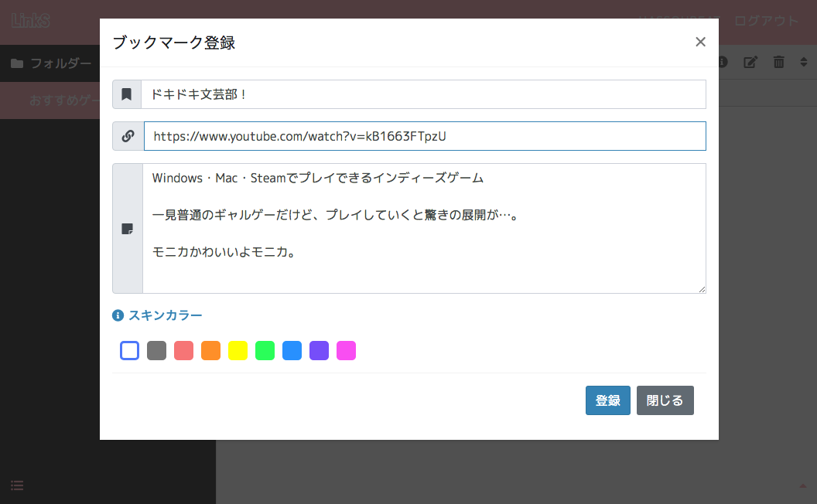Click the ログアウト link

766,21
